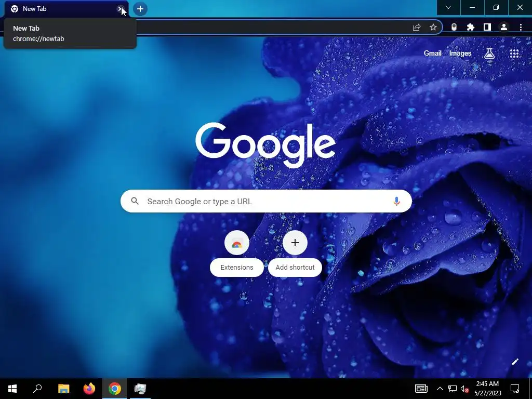Open the muted volume tray icon
This screenshot has height=399, width=532.
[464, 389]
